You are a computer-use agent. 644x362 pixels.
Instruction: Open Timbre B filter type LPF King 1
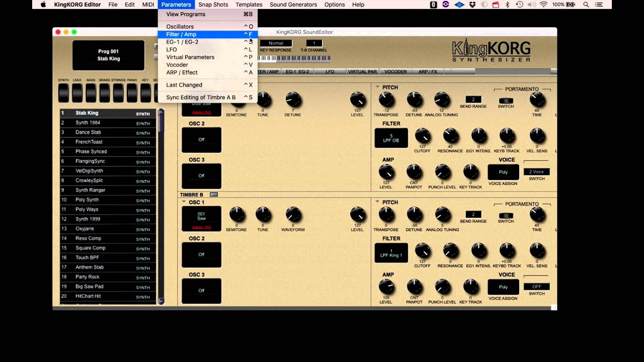(x=391, y=253)
